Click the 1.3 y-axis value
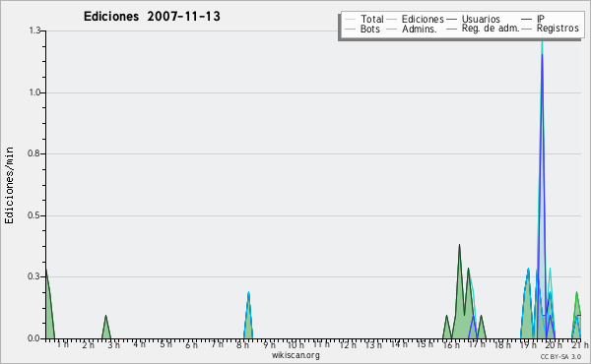 [35, 30]
